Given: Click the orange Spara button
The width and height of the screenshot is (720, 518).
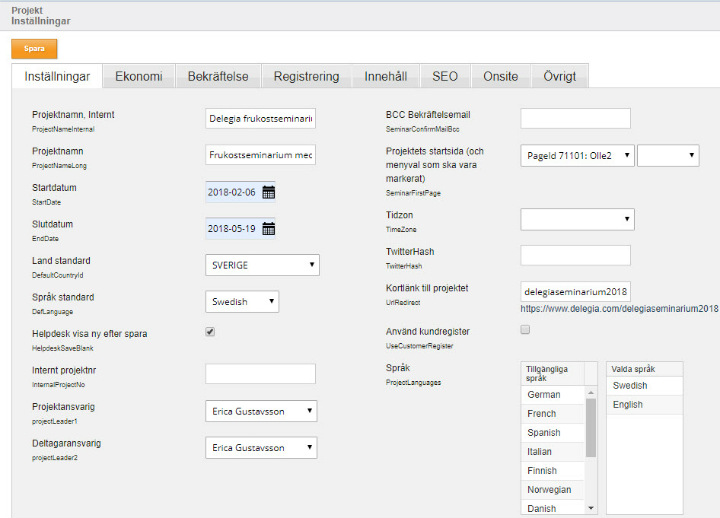Looking at the screenshot, I should point(34,49).
